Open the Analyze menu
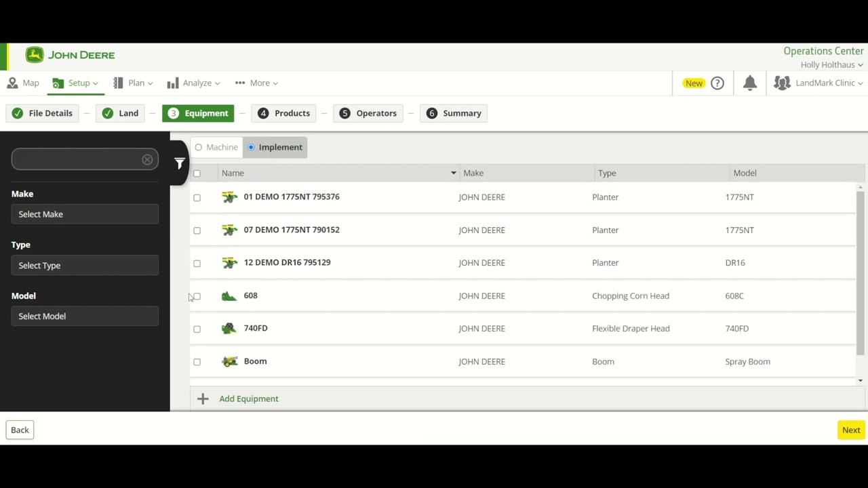868x488 pixels. 193,83
